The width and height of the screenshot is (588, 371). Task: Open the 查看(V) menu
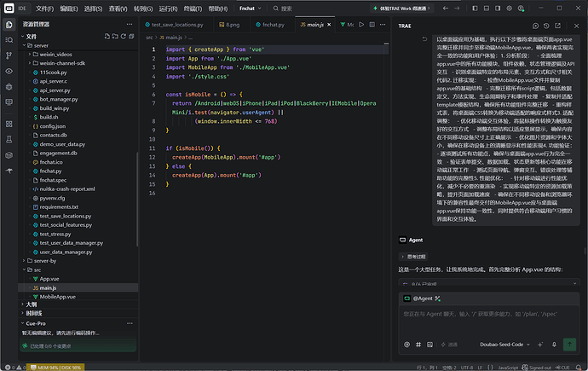[118, 9]
